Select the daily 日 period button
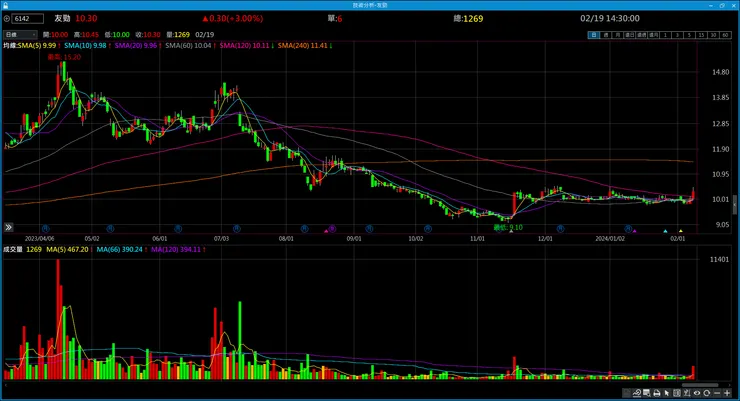740x401 pixels. click(x=594, y=35)
